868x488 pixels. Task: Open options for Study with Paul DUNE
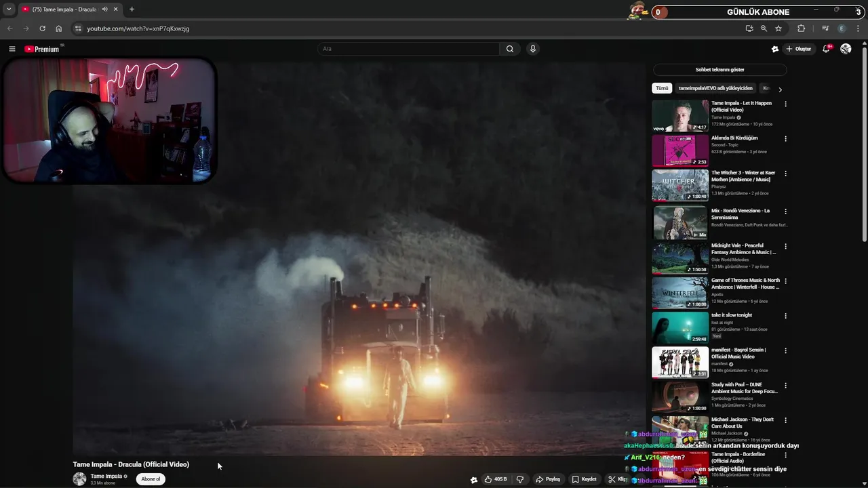(785, 385)
